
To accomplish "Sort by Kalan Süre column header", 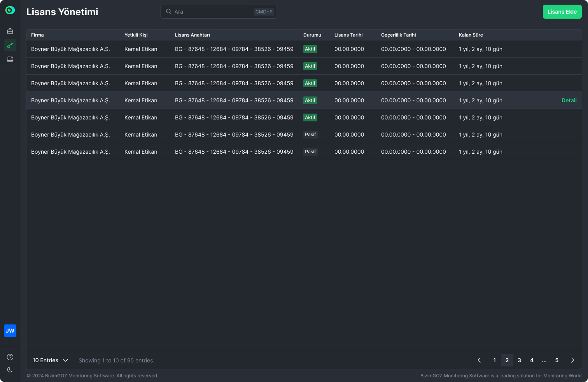I will [471, 35].
